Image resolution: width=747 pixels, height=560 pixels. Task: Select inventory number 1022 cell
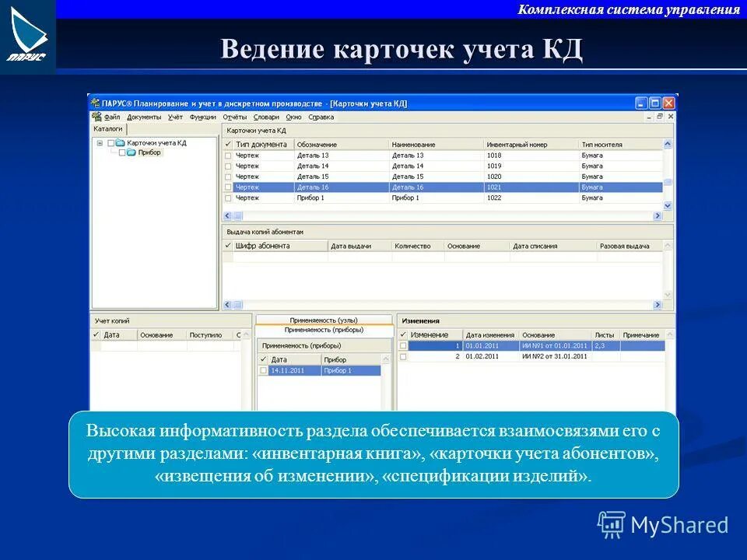(x=531, y=198)
